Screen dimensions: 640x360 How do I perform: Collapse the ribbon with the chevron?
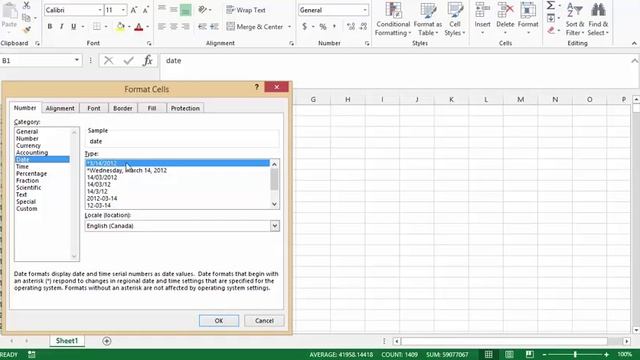tap(634, 43)
